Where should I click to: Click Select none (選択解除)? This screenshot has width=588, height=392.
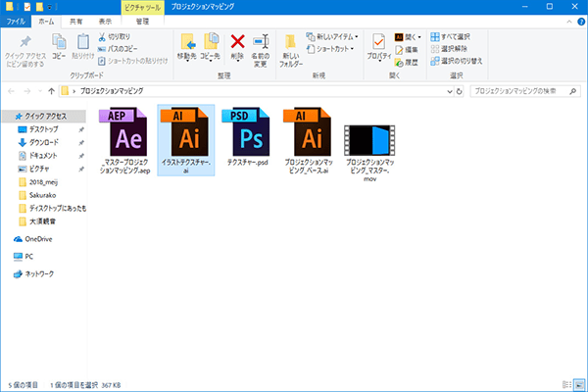click(449, 49)
